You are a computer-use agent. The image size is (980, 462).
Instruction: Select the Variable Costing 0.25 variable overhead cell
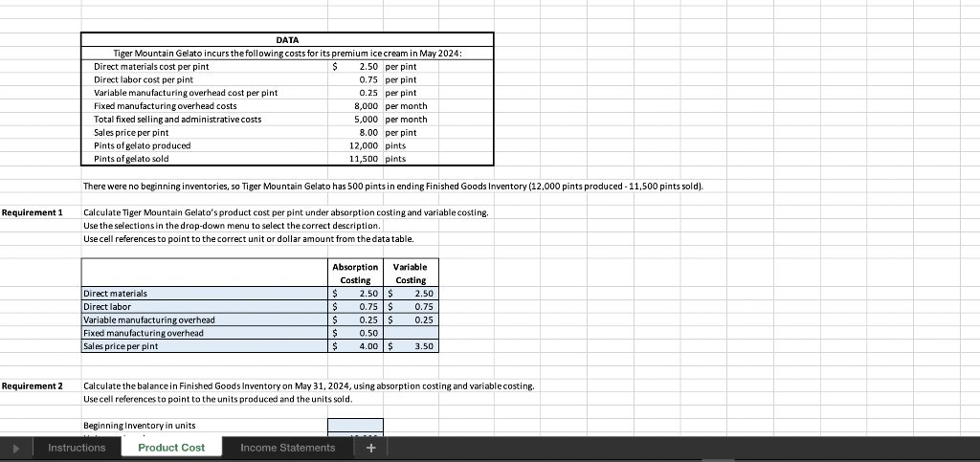411,319
